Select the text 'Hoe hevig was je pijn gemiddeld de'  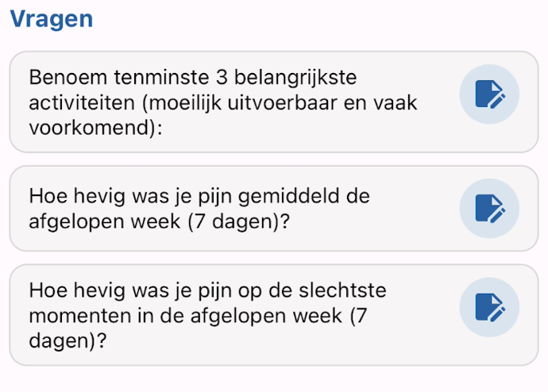(199, 196)
